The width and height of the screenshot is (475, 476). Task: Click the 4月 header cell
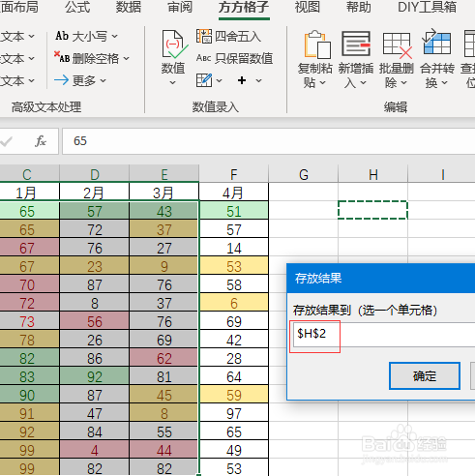[x=234, y=193]
